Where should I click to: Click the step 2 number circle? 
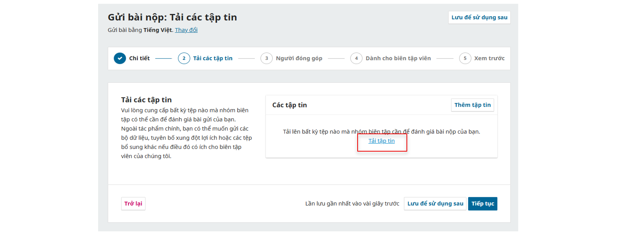tap(184, 58)
